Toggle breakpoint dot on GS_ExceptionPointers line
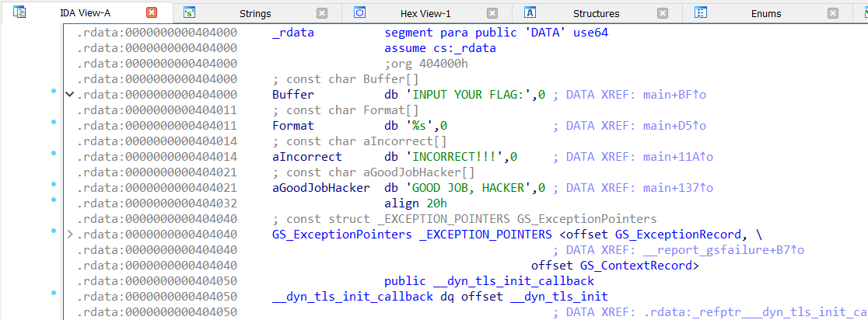The image size is (868, 320). point(54,231)
